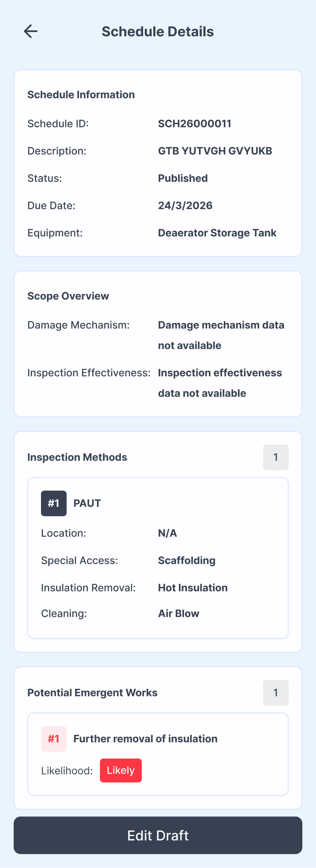Tap Deaerator Storage Tank equipment value
The height and width of the screenshot is (868, 316).
pyautogui.click(x=217, y=233)
